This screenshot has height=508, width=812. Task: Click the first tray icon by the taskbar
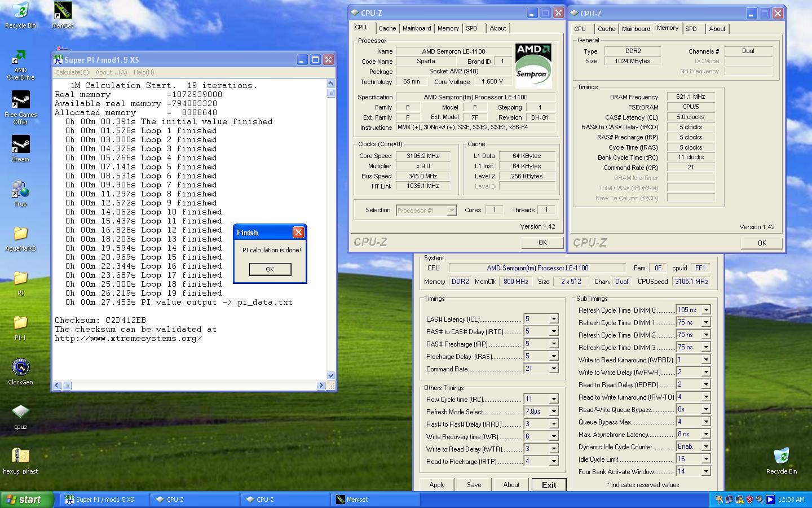(x=719, y=500)
